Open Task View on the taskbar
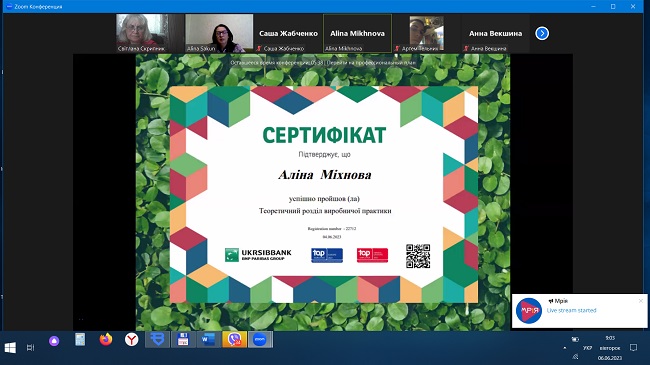 tap(30, 348)
